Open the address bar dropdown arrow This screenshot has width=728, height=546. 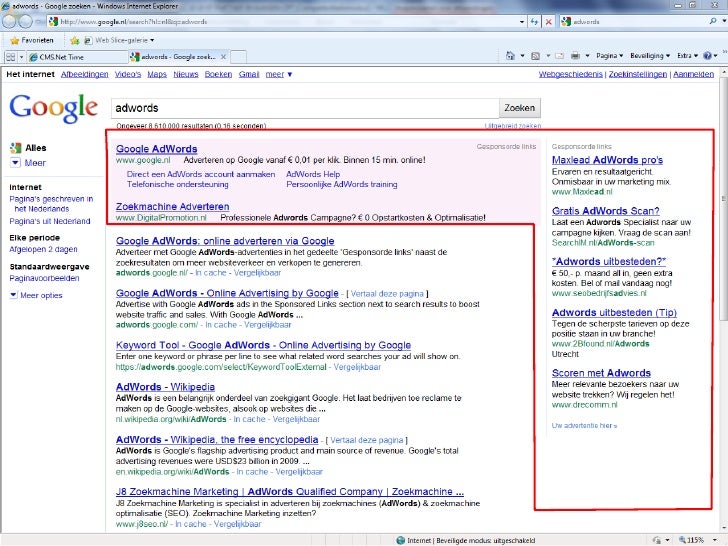click(x=522, y=21)
